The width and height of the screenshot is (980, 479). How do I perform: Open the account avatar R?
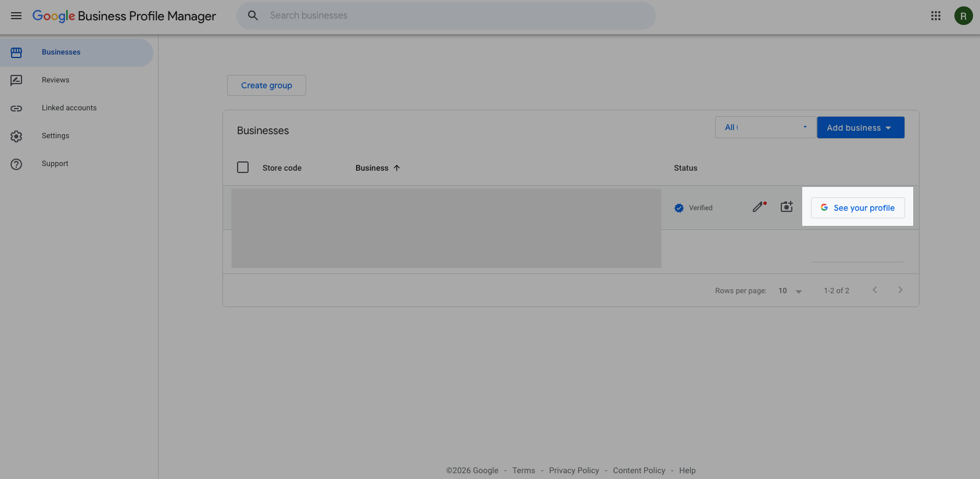tap(963, 16)
